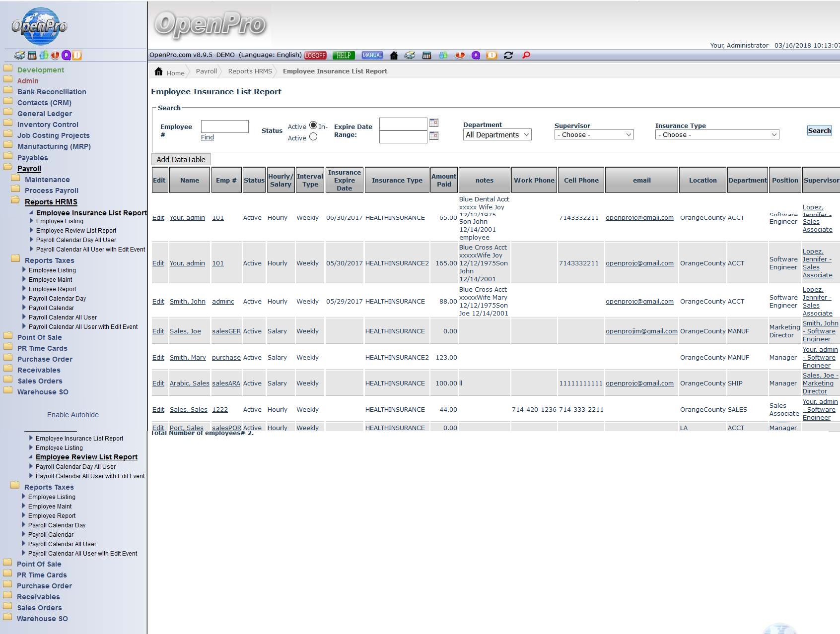Open calendar picker for second expire date
Viewport: 840px width, 634px height.
coord(434,136)
